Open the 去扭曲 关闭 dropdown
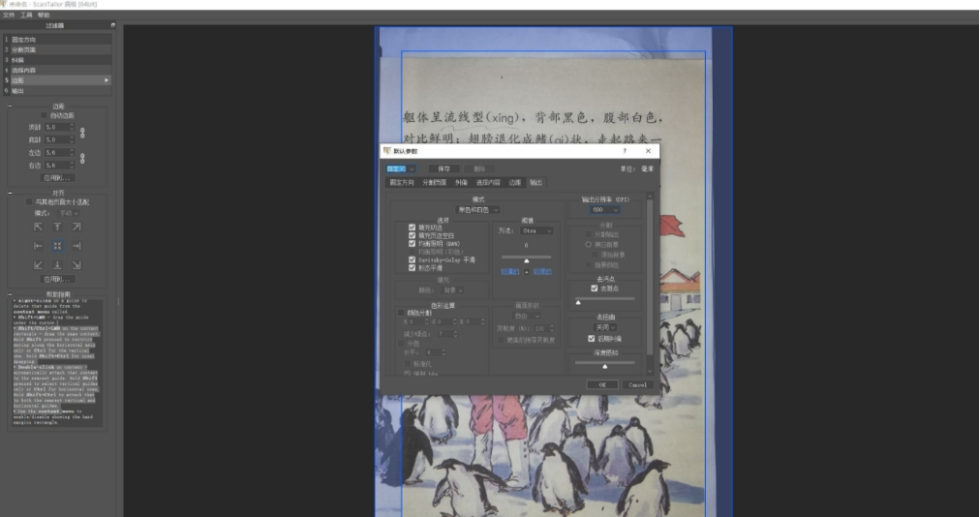 [605, 327]
